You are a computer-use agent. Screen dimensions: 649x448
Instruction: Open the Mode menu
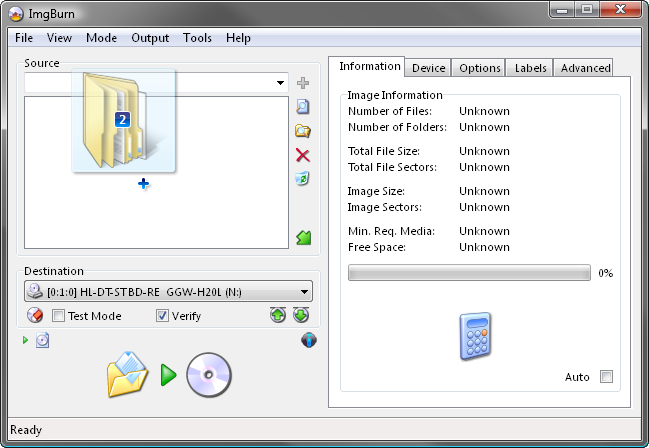[101, 38]
